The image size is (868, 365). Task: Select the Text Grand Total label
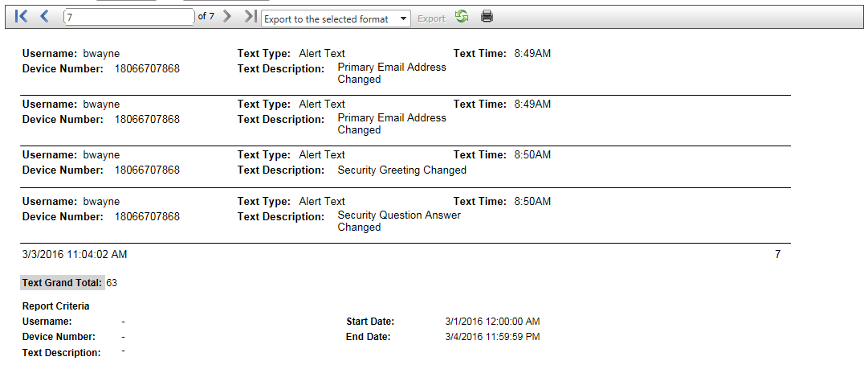(x=63, y=283)
